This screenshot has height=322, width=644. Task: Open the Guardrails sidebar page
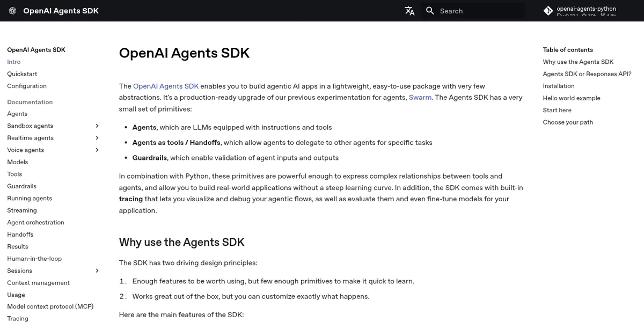click(x=22, y=186)
